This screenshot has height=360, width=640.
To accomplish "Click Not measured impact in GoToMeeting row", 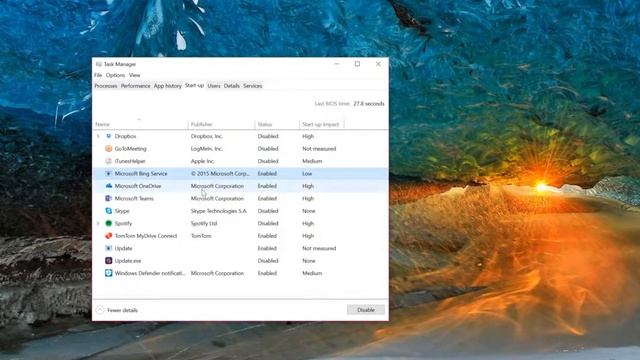I will click(319, 149).
